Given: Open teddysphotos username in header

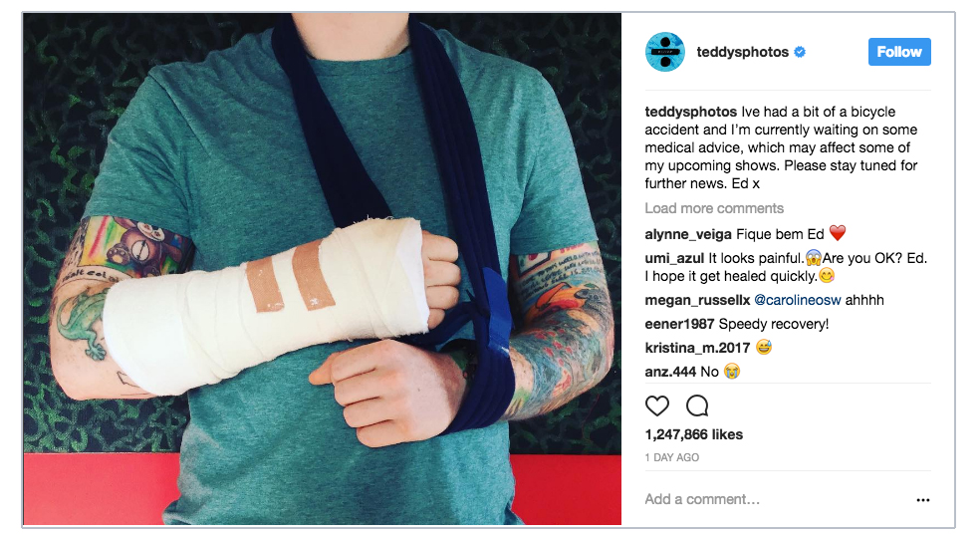Looking at the screenshot, I should point(743,52).
